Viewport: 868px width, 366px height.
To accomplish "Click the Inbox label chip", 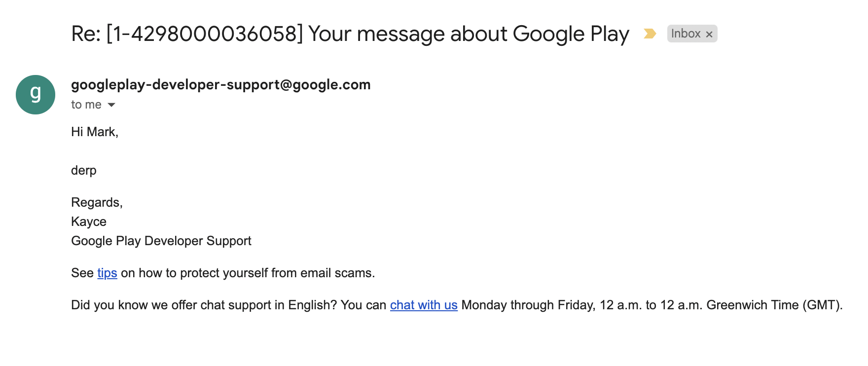I will pyautogui.click(x=686, y=34).
